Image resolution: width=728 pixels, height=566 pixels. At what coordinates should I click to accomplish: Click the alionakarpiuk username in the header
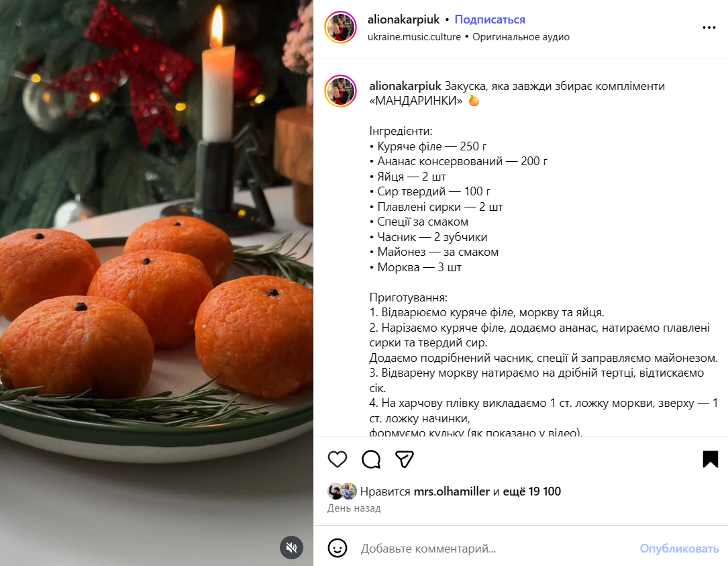[404, 19]
